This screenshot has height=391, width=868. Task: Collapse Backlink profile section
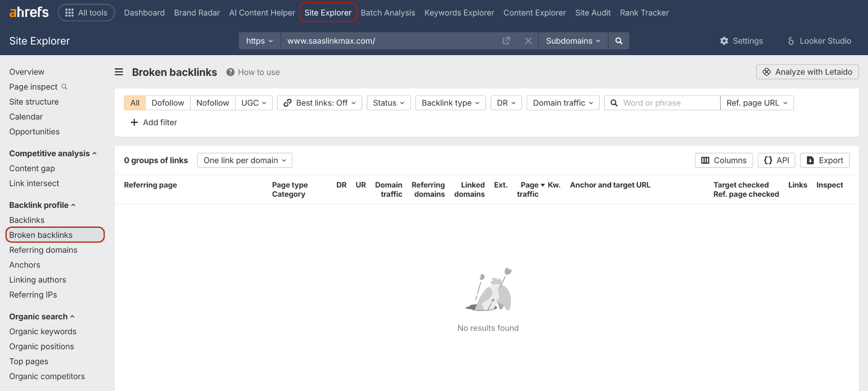coord(42,205)
